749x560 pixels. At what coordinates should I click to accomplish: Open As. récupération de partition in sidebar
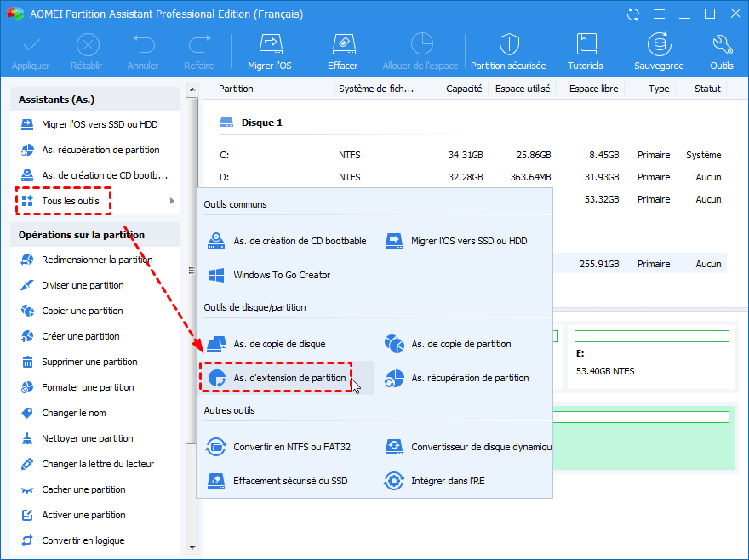point(95,150)
